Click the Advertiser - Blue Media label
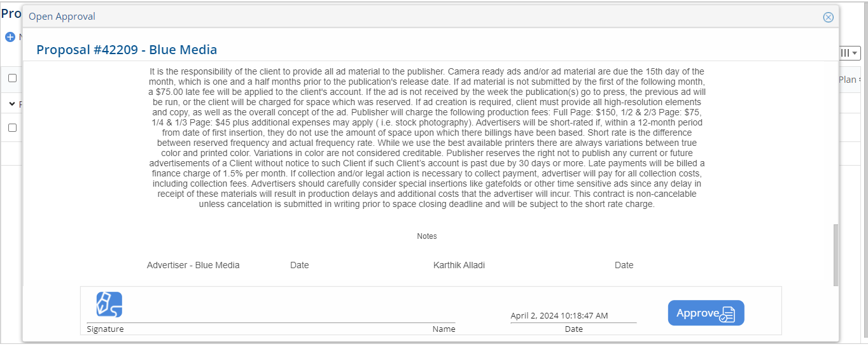 click(x=193, y=265)
